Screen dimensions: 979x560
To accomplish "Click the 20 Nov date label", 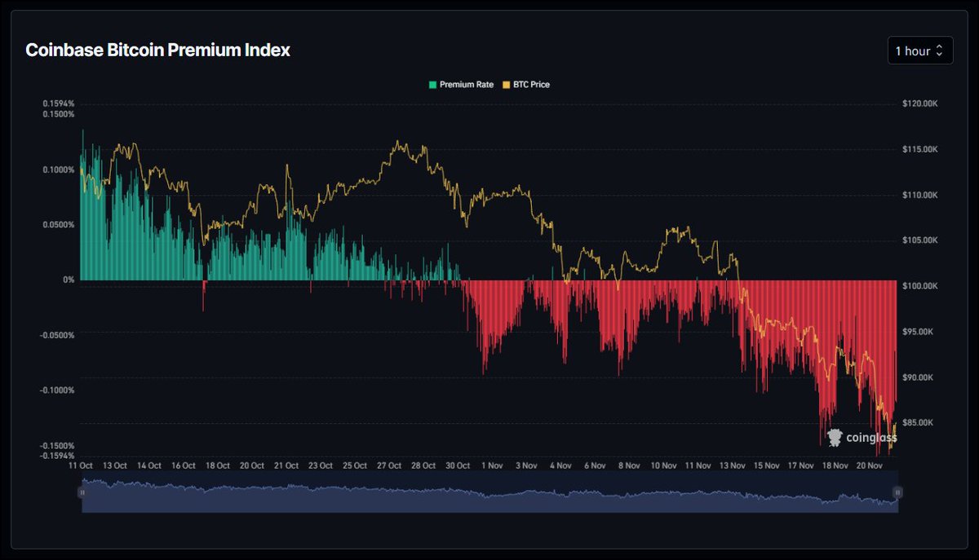I will tap(870, 466).
